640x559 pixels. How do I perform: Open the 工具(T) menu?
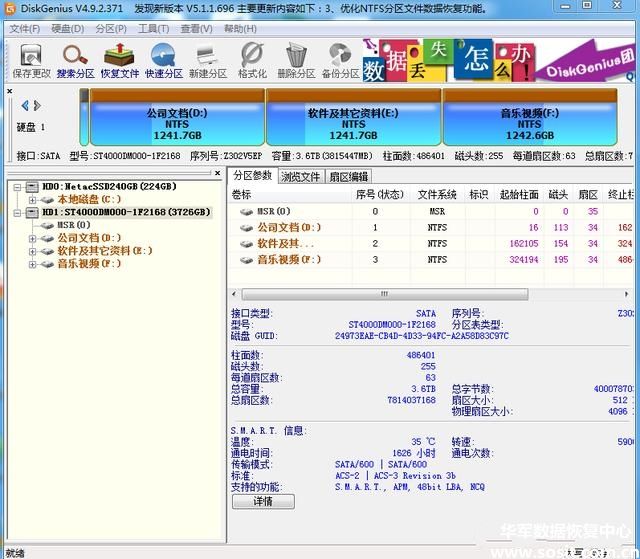tap(153, 28)
